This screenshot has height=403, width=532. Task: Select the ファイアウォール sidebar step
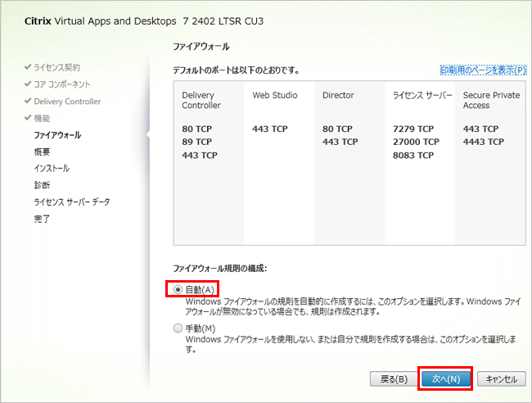[57, 134]
